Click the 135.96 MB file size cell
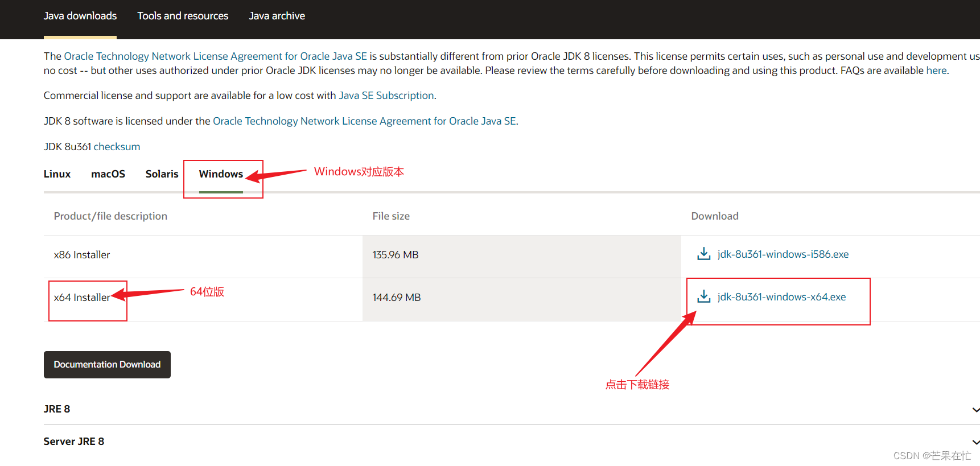The height and width of the screenshot is (466, 980). tap(522, 257)
